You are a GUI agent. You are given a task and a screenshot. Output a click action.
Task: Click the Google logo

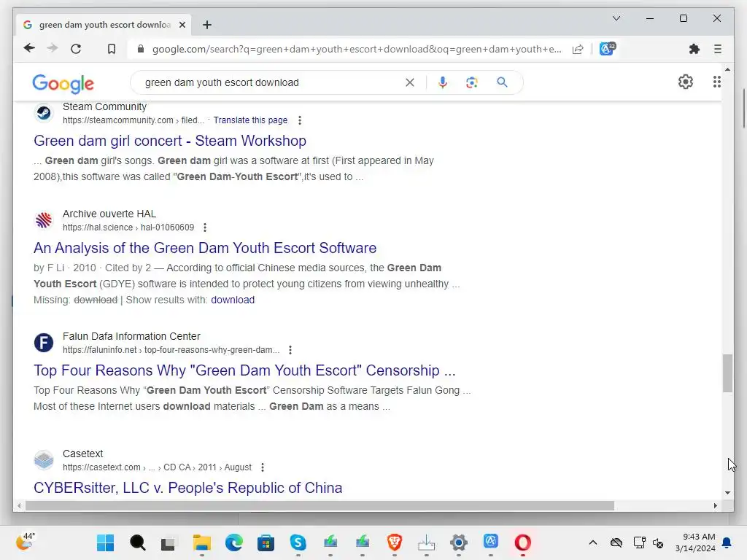(x=63, y=83)
